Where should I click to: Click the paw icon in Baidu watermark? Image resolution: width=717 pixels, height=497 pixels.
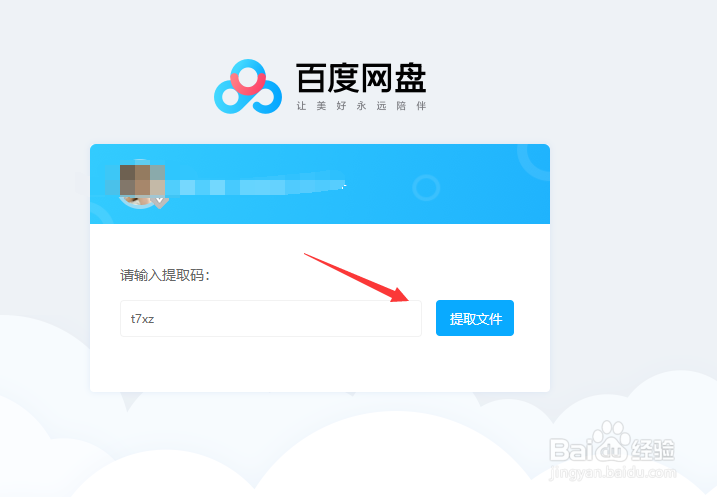pyautogui.click(x=610, y=442)
